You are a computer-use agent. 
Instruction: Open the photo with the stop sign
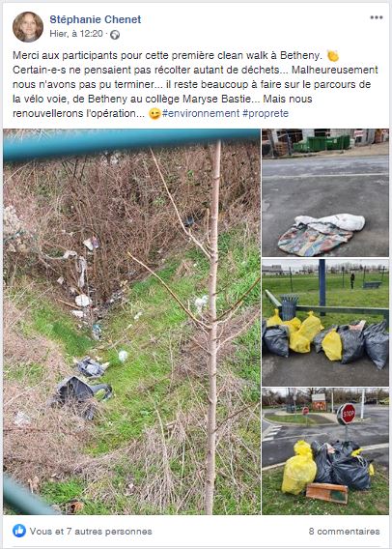coord(325,451)
